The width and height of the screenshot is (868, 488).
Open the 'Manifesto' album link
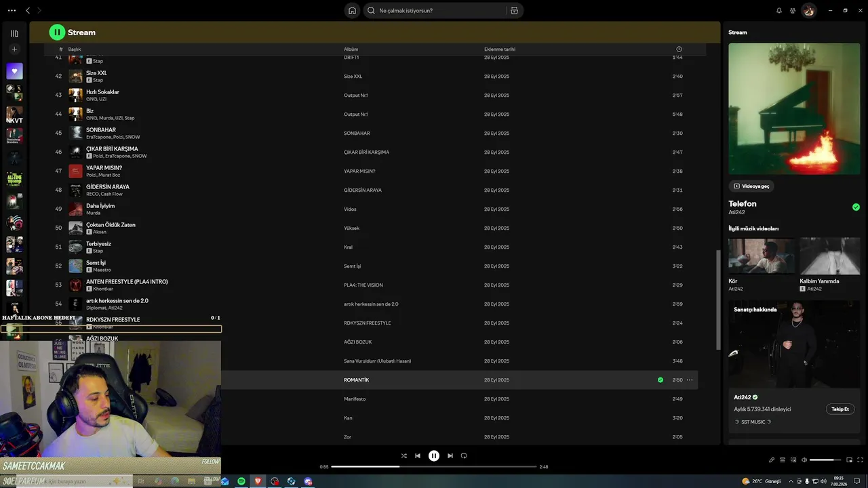(x=355, y=399)
